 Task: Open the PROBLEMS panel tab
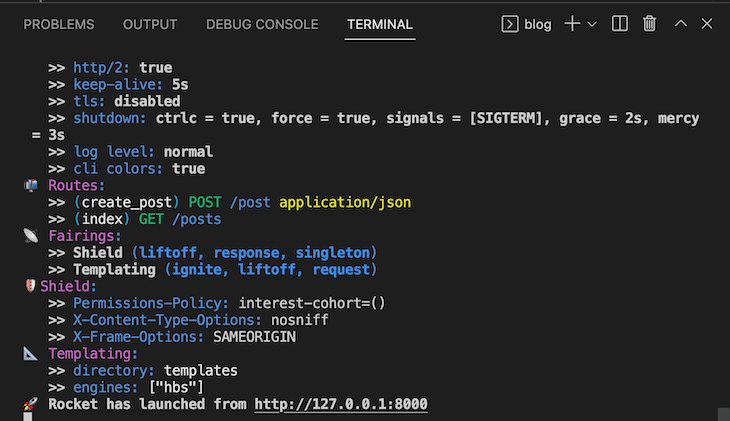coord(59,24)
